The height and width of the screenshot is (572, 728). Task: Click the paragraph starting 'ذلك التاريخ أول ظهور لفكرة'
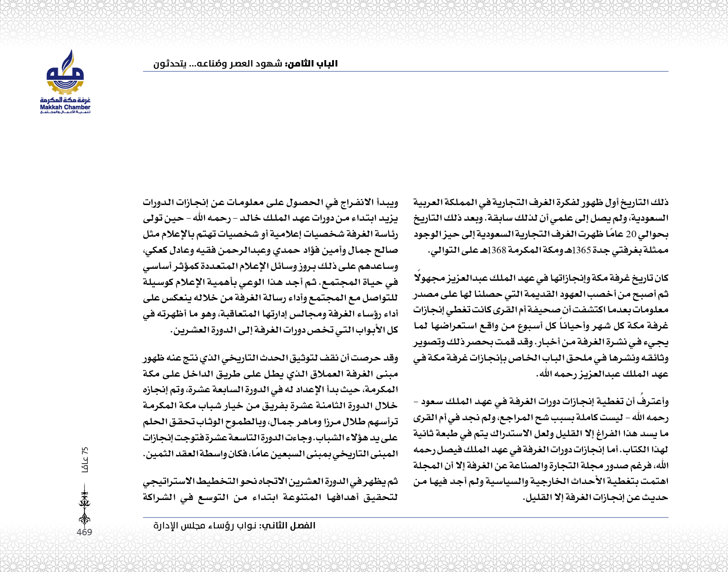click(x=541, y=226)
